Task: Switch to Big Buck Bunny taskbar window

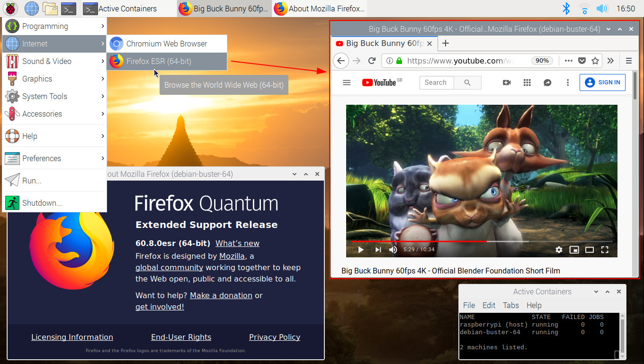Action: point(224,9)
